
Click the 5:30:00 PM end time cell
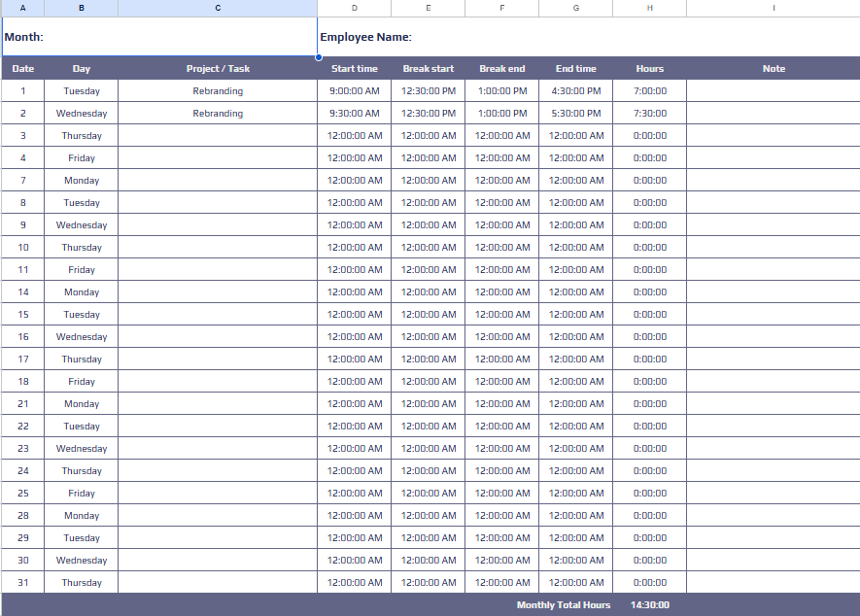click(x=575, y=114)
